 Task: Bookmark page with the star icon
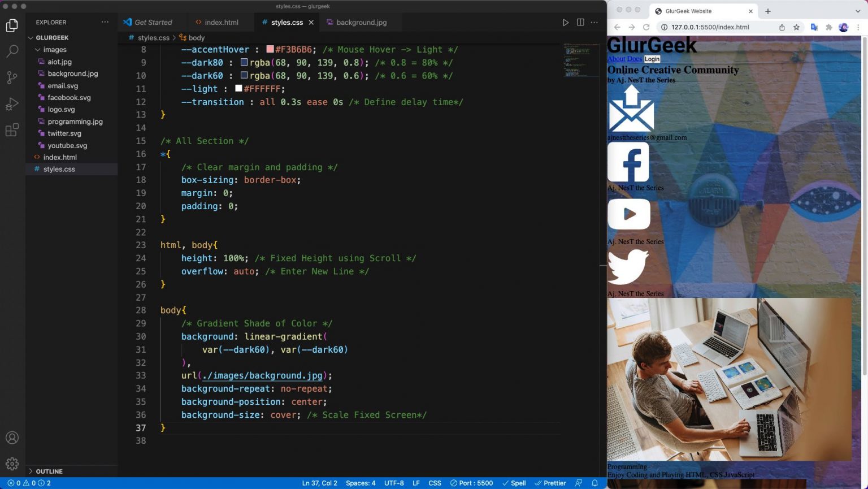[x=796, y=27]
